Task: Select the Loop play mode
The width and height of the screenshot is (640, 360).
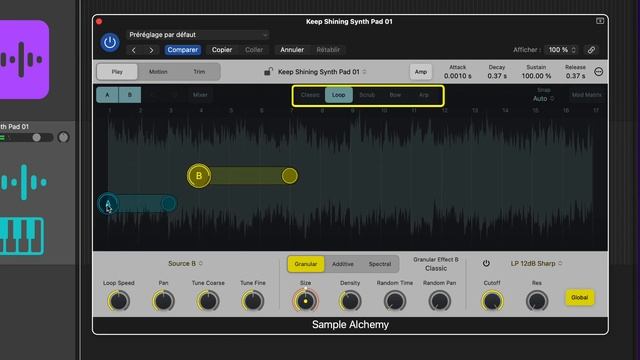Action: click(x=339, y=95)
